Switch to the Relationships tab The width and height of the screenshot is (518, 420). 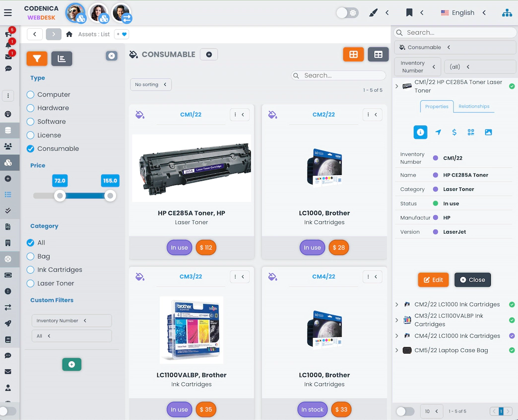474,107
